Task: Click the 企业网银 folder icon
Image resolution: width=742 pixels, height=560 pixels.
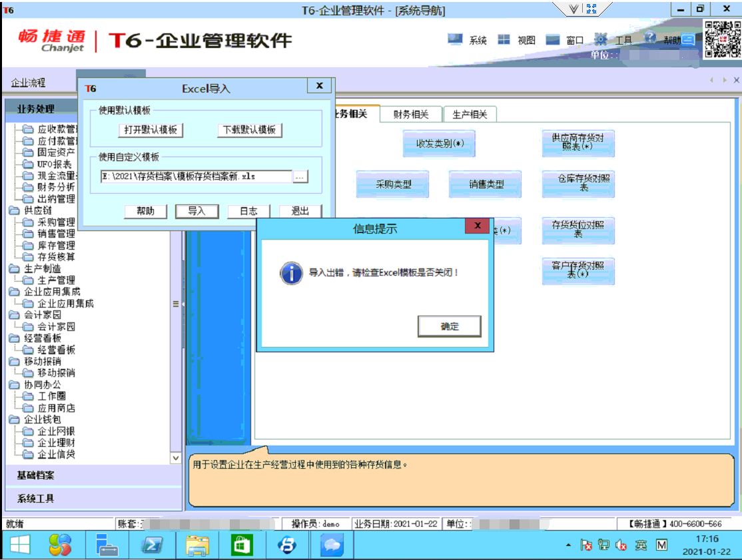Action: [29, 431]
